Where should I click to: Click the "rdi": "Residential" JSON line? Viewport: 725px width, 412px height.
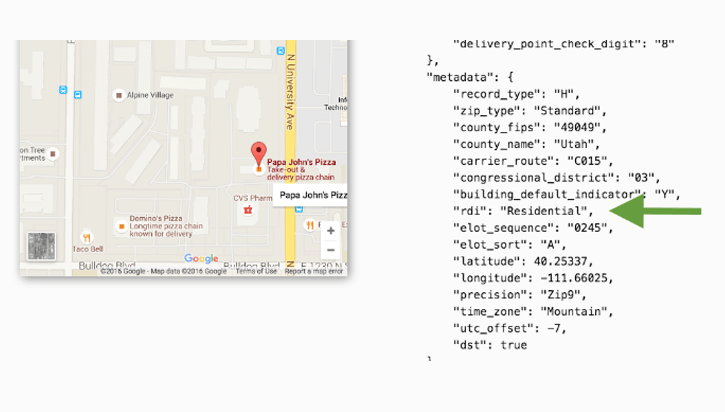point(524,211)
